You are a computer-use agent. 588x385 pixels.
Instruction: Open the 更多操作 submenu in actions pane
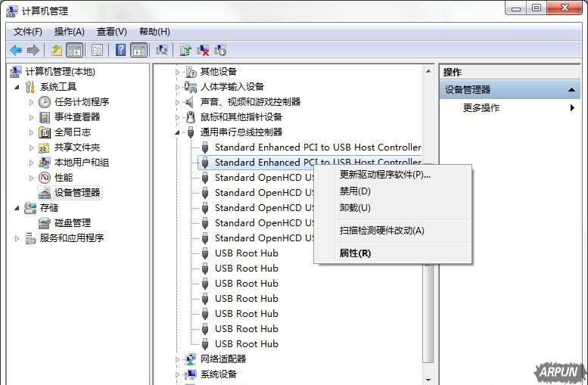point(509,108)
